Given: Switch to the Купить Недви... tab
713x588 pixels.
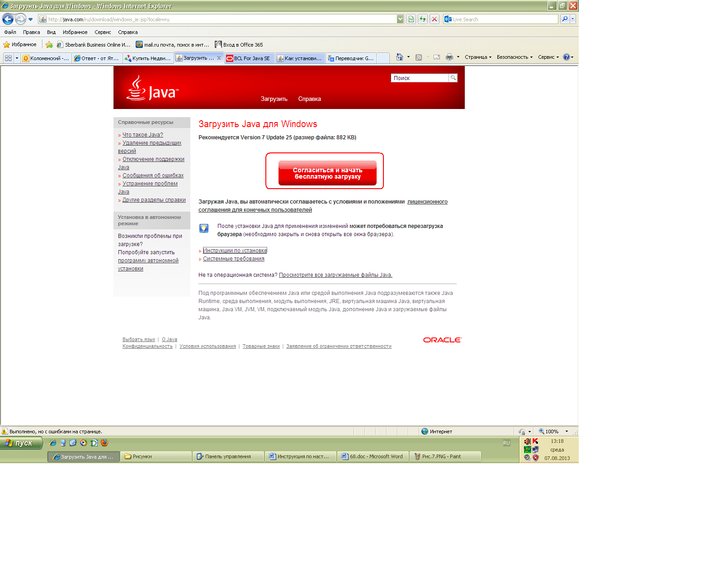Looking at the screenshot, I should [148, 58].
